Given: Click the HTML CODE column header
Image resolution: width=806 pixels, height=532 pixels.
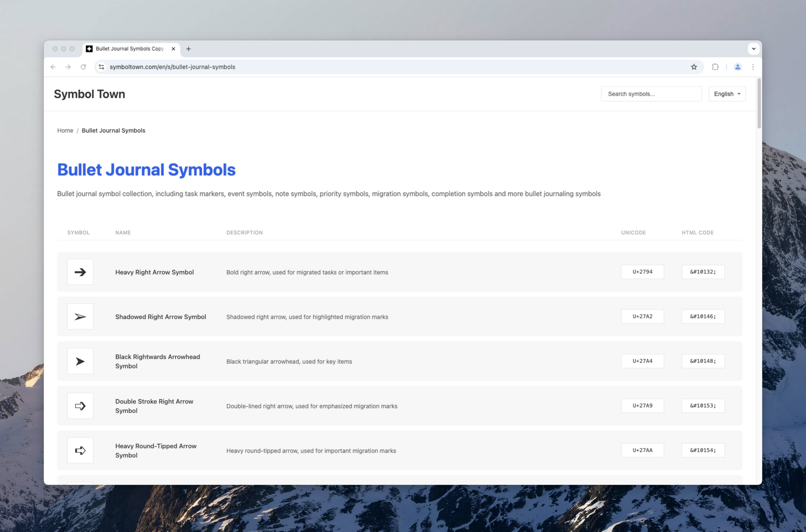Looking at the screenshot, I should (697, 233).
